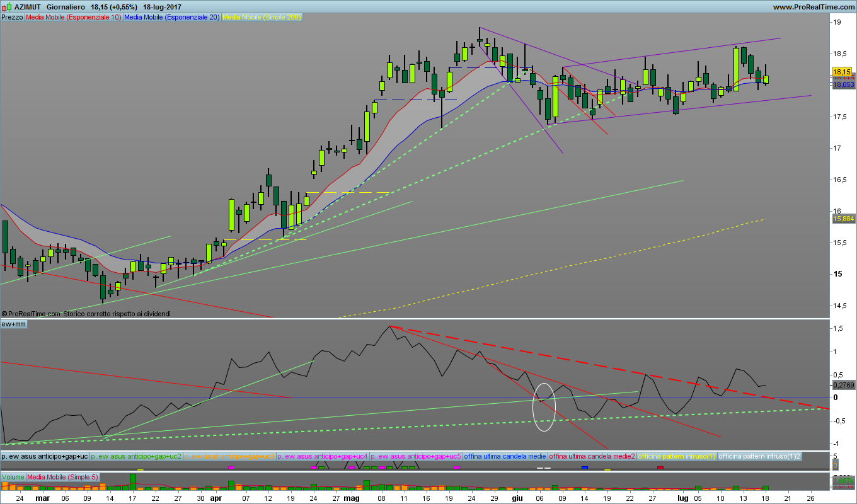This screenshot has width=857, height=504.
Task: Click the 0,2769 oscillator value tag
Action: 843,384
